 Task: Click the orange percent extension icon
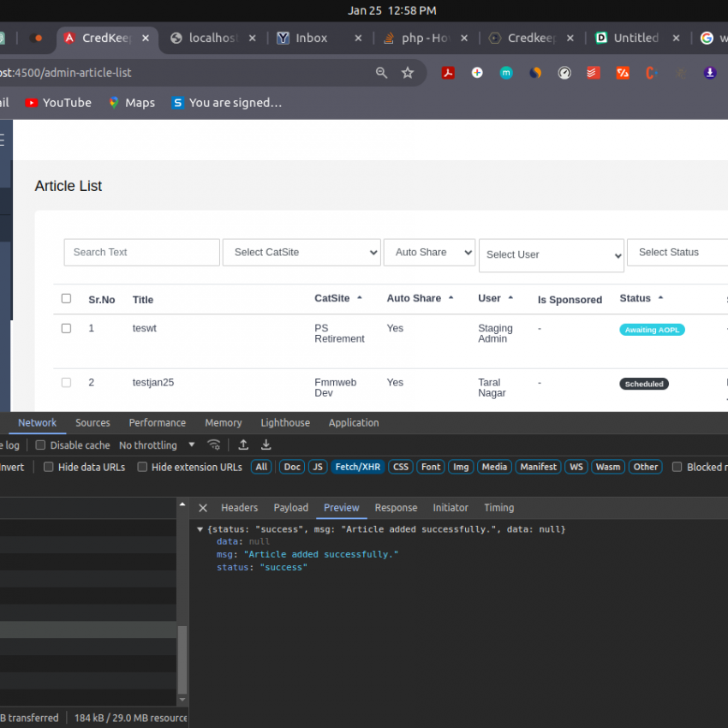tap(623, 73)
